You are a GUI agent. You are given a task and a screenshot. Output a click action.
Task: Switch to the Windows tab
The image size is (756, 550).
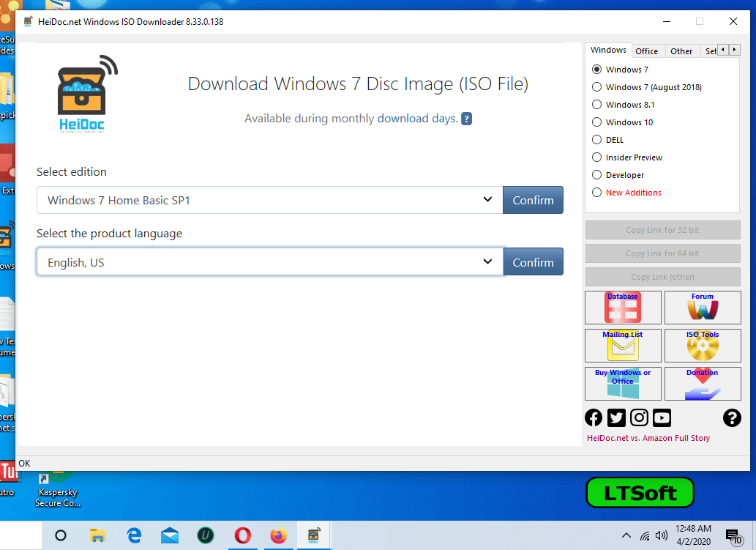pos(608,51)
